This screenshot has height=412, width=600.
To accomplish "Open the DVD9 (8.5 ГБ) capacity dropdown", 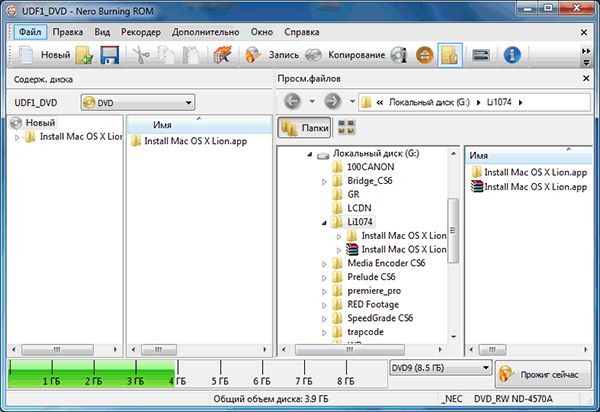I will click(439, 369).
